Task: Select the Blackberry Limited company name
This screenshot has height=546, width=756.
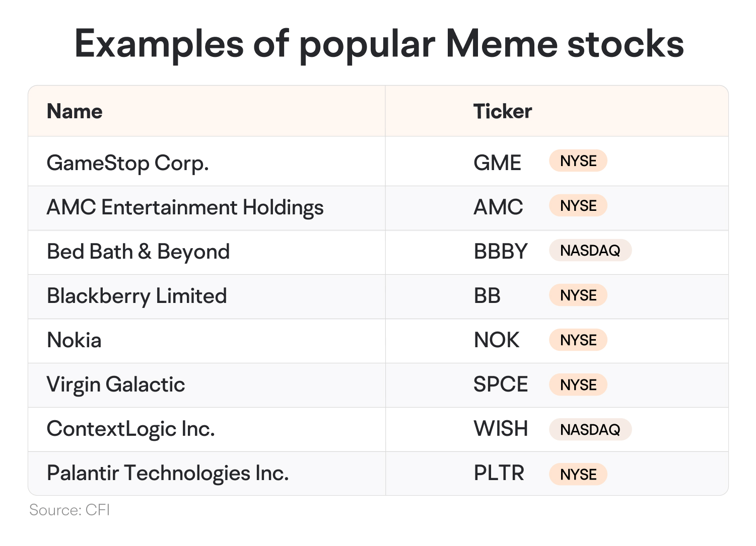Action: pos(136,296)
